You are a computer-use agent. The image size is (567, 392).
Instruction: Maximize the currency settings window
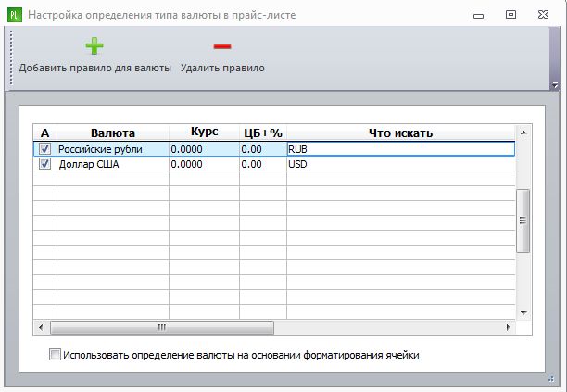click(x=510, y=15)
